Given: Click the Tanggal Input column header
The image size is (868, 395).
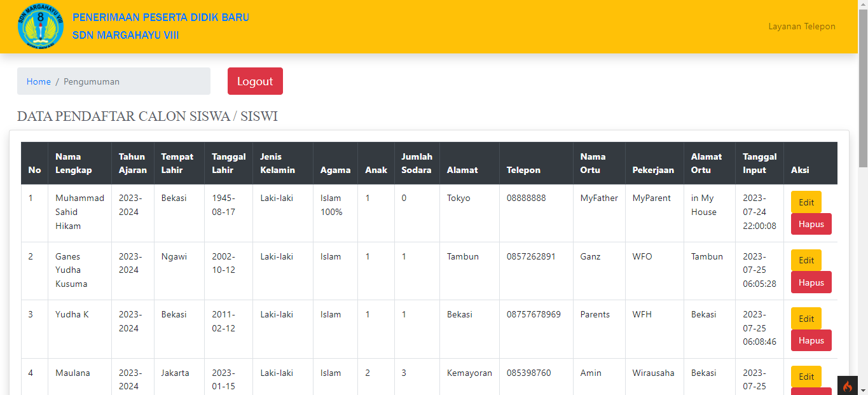Looking at the screenshot, I should click(759, 163).
